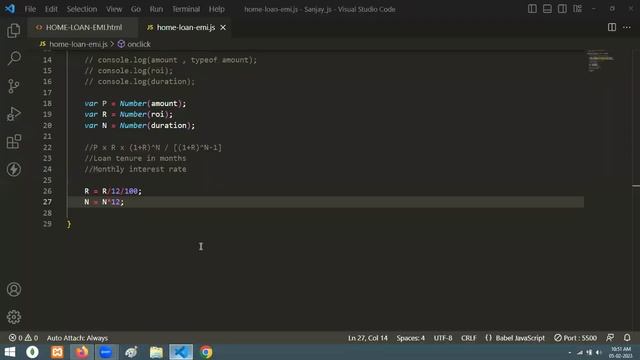Screen dimensions: 640x360
Task: Open Google Chrome from the taskbar
Action: (x=206, y=352)
